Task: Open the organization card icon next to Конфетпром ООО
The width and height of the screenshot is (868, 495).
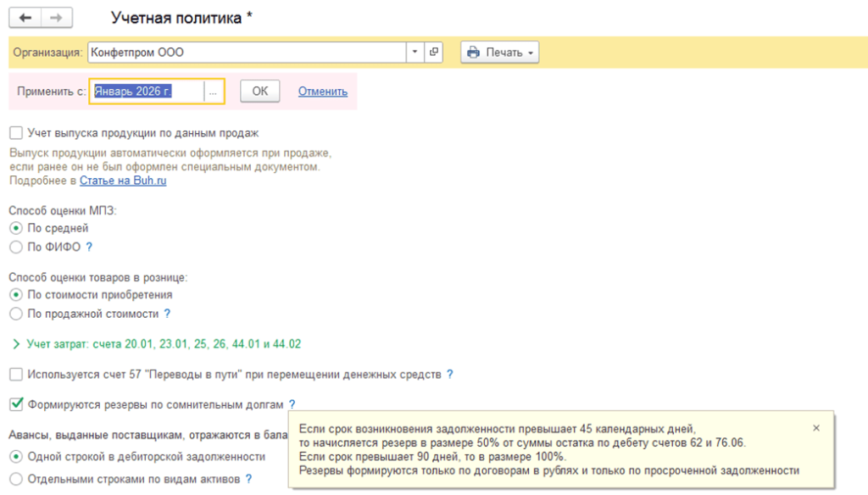Action: [x=434, y=52]
